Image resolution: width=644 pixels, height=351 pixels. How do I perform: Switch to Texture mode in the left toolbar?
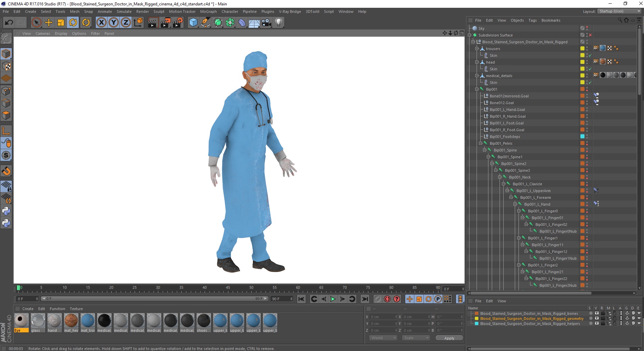pyautogui.click(x=6, y=66)
